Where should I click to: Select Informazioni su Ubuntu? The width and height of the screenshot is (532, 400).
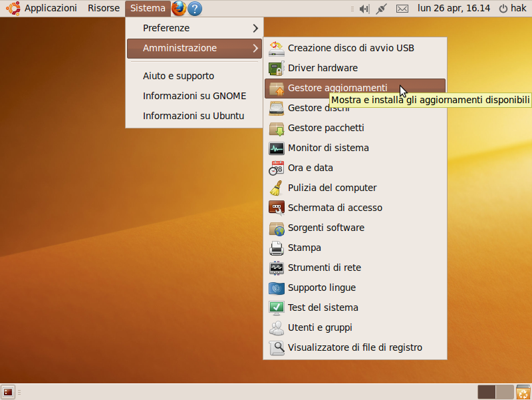(194, 116)
